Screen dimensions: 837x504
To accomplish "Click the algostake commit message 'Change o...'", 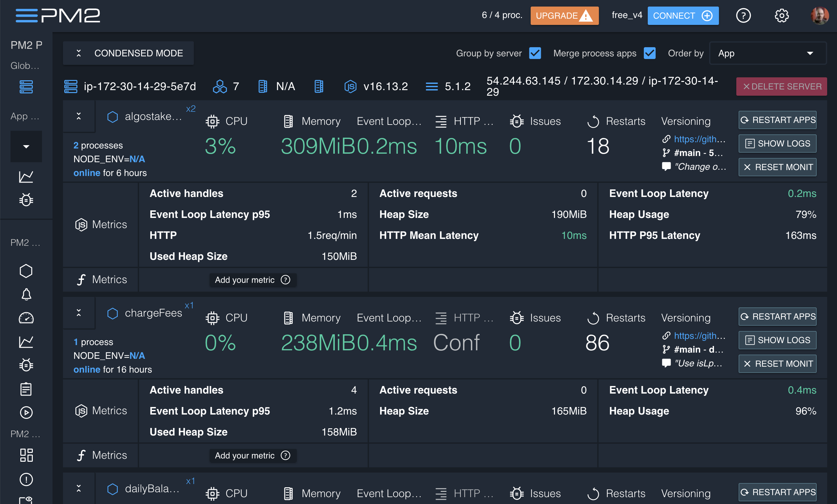I will pyautogui.click(x=701, y=167).
